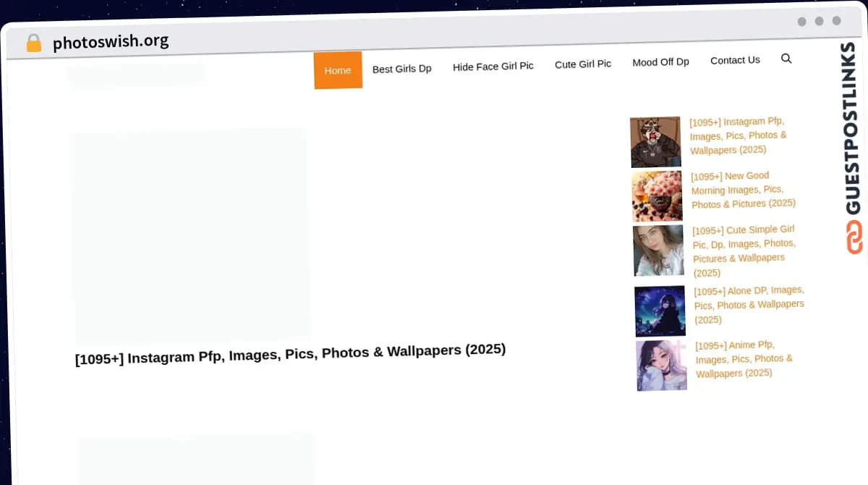
Task: Open the Best Girls Dp menu
Action: tap(401, 69)
